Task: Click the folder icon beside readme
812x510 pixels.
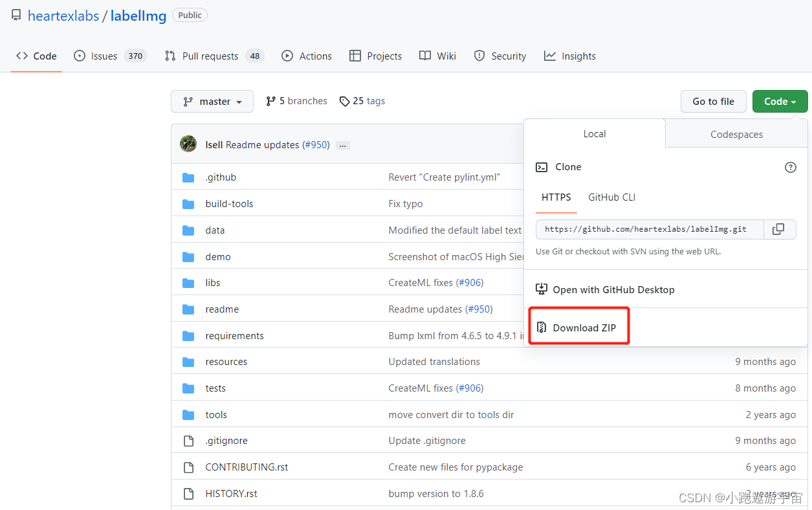Action: coord(188,309)
